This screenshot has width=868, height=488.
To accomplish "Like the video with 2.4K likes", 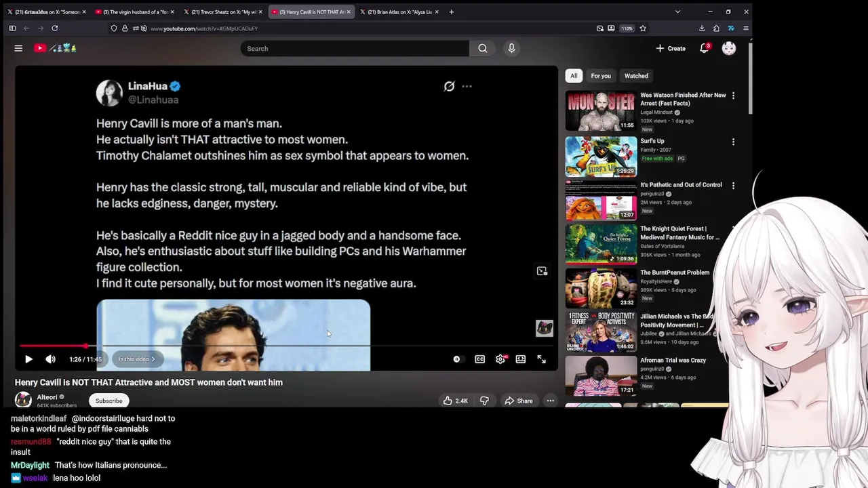I will click(455, 401).
